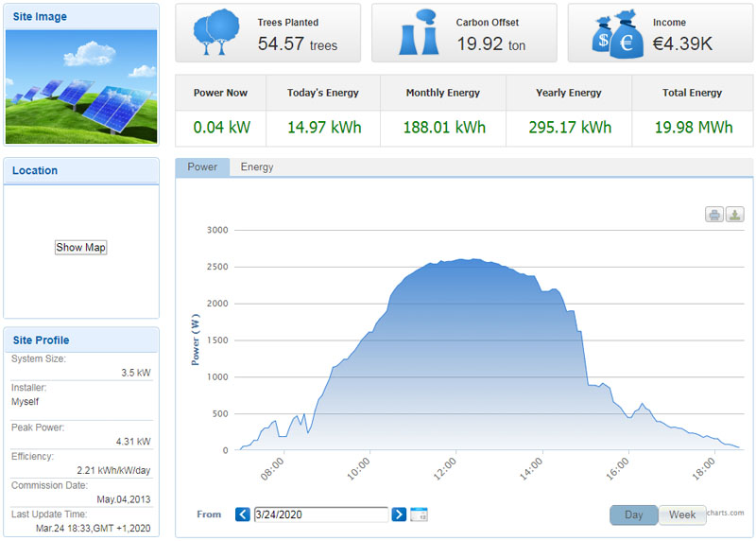Select the Power tab
Image resolution: width=756 pixels, height=541 pixels.
click(x=202, y=167)
